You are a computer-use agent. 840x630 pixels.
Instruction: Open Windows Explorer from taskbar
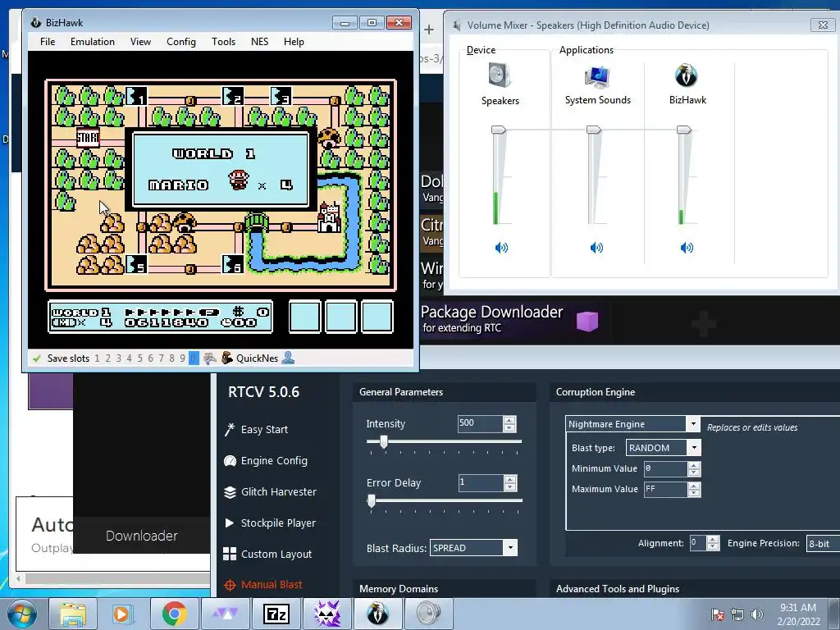click(x=72, y=614)
